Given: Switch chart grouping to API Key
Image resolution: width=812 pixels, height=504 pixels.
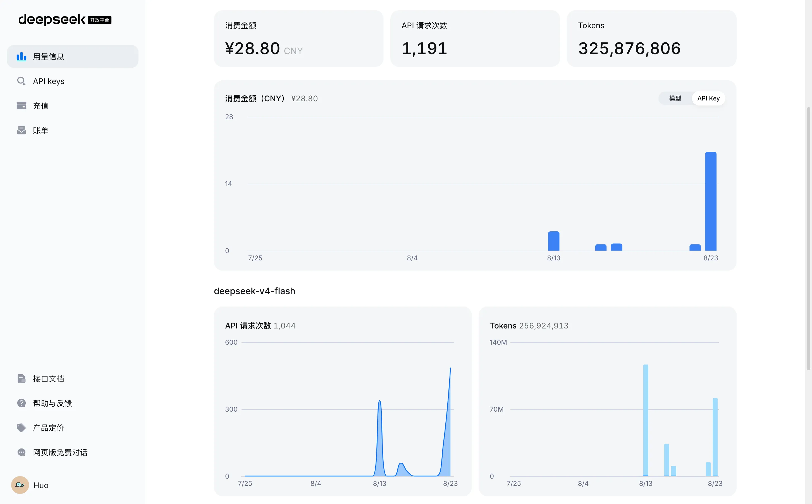Looking at the screenshot, I should point(708,98).
